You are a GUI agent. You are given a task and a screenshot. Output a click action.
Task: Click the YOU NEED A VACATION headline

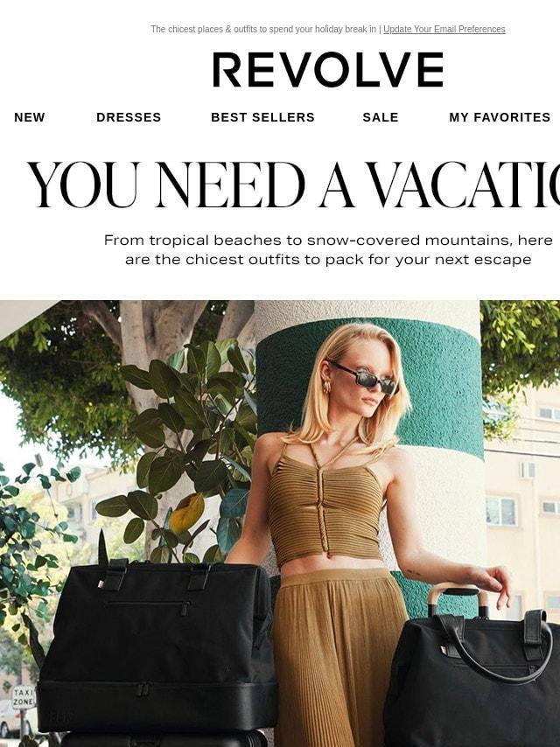pos(294,185)
